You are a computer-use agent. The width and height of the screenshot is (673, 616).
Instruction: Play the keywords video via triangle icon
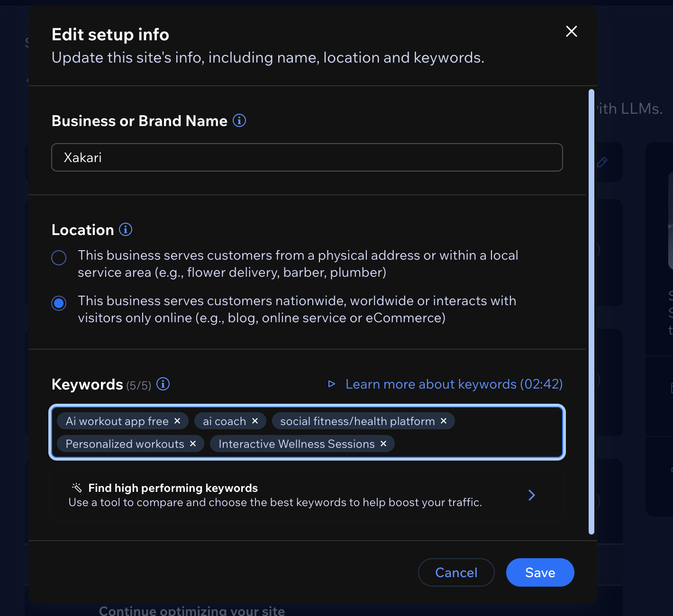[332, 384]
